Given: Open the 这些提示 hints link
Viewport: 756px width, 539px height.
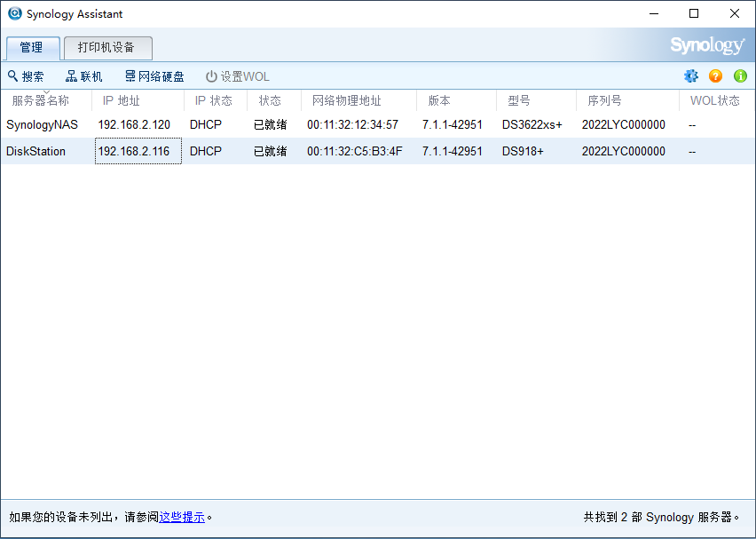Looking at the screenshot, I should pos(182,517).
